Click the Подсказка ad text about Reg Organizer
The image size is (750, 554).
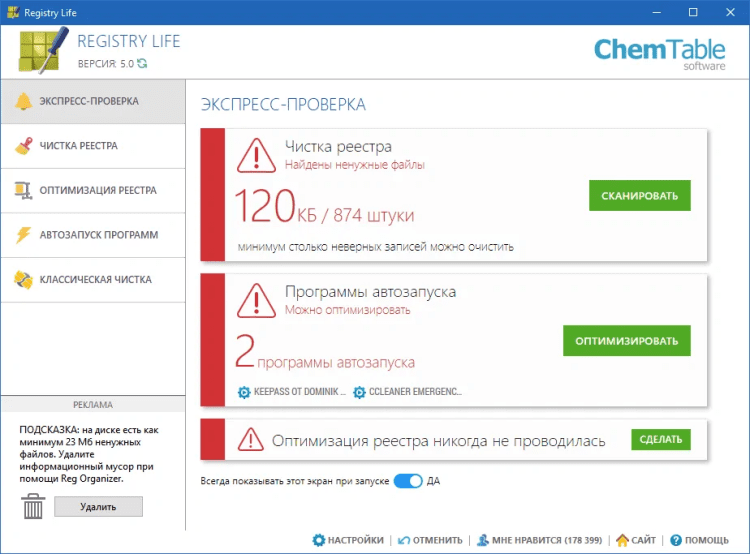coord(89,454)
